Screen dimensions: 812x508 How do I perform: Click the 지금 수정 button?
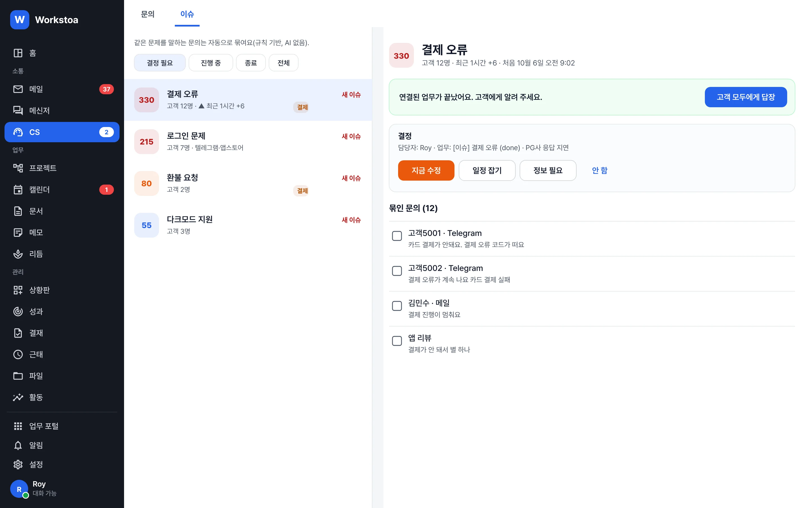426,170
